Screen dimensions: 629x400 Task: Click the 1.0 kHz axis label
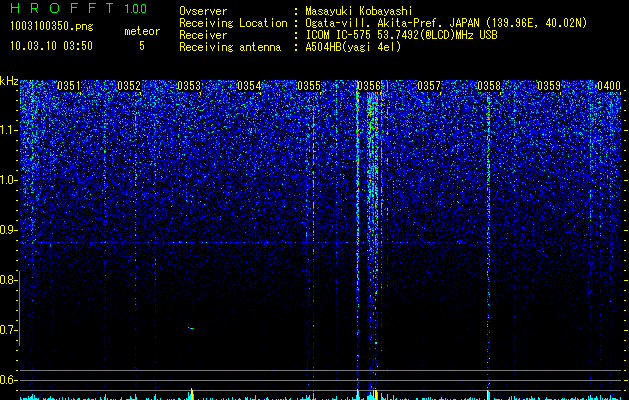(8, 180)
